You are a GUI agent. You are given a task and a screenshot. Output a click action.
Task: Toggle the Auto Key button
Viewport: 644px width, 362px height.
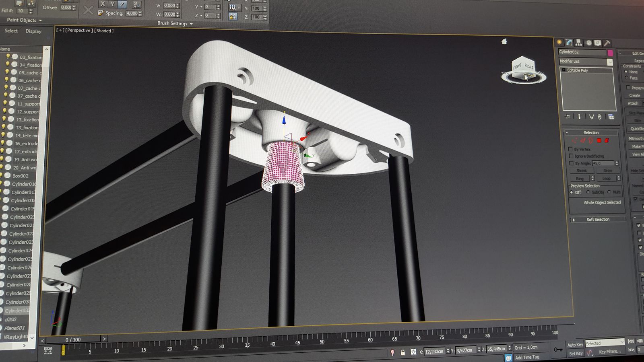[575, 345]
